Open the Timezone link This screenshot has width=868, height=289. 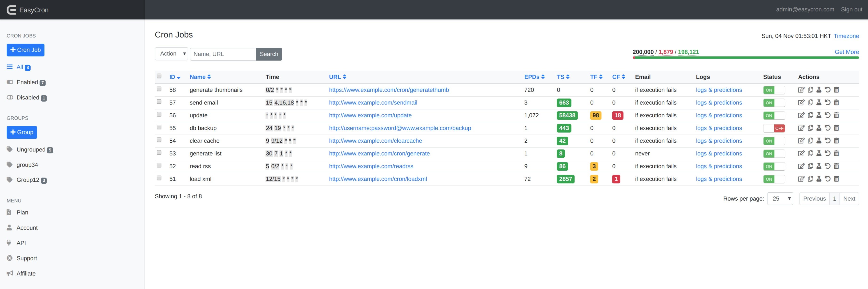click(x=846, y=36)
